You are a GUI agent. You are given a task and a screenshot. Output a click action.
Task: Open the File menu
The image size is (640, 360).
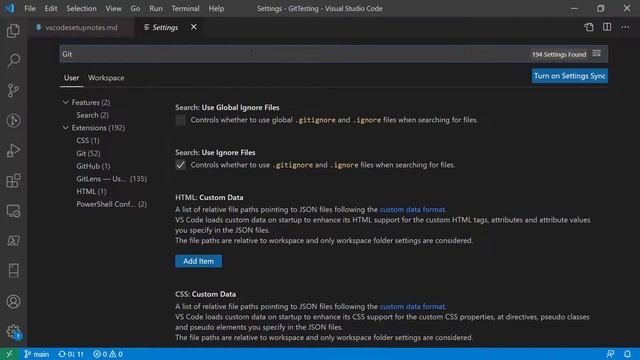(30, 8)
